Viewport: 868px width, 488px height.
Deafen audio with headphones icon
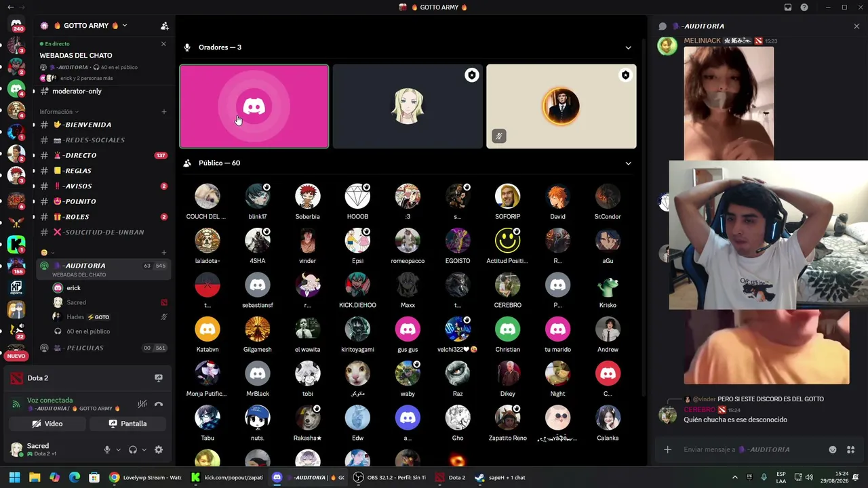[x=133, y=449]
